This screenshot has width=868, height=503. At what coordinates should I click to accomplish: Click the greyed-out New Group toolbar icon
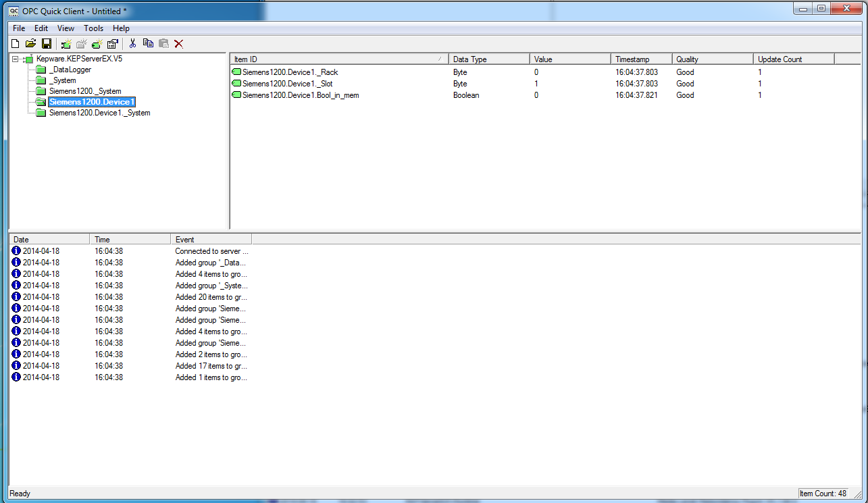(82, 44)
